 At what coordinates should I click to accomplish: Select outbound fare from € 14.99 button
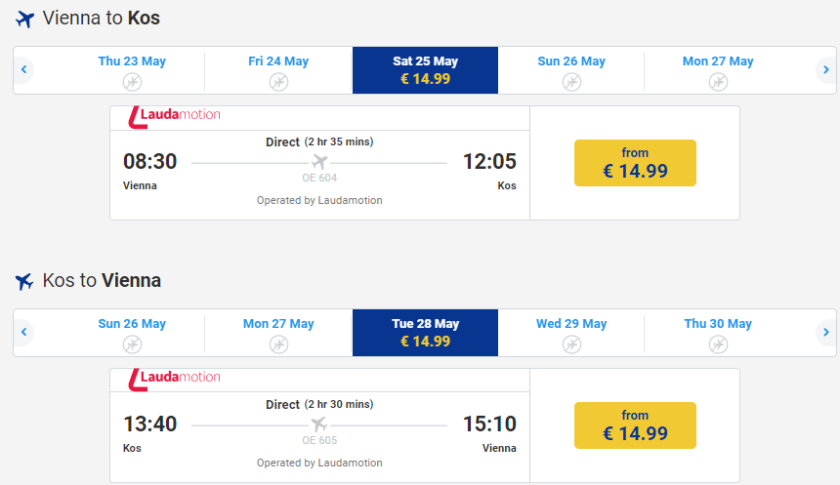pyautogui.click(x=635, y=163)
